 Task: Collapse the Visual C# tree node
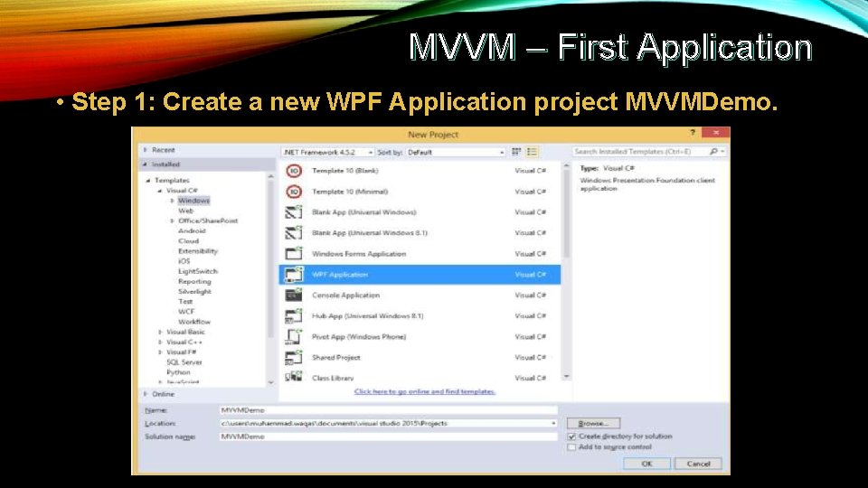pyautogui.click(x=160, y=191)
